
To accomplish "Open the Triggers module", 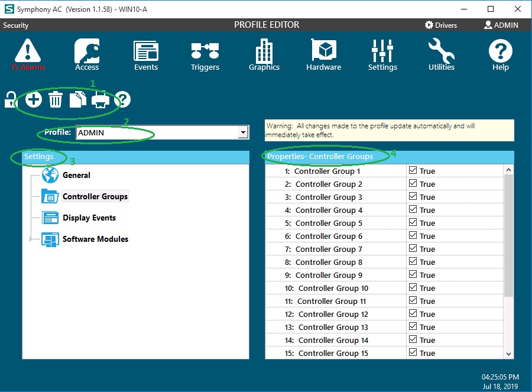I will pyautogui.click(x=205, y=56).
